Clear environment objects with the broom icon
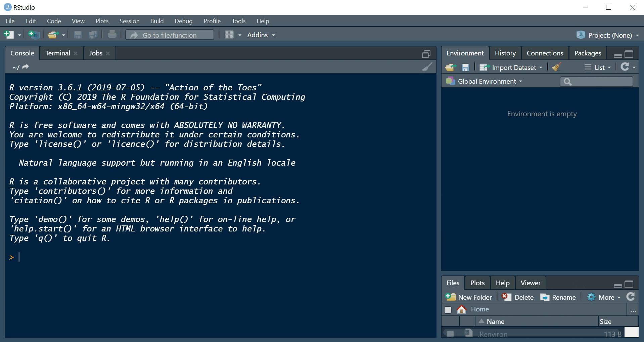The image size is (644, 342). [x=556, y=67]
